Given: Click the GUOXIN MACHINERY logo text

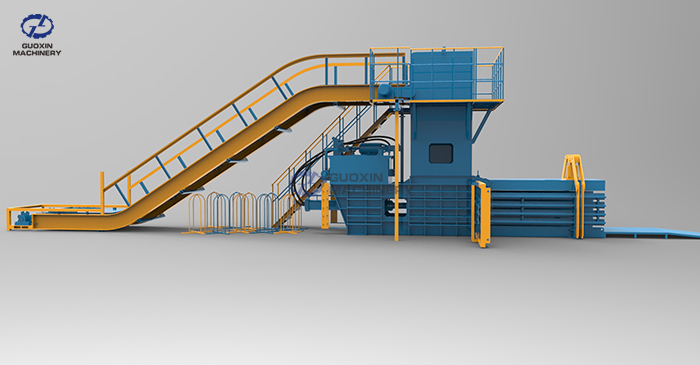Looking at the screenshot, I should tap(37, 50).
